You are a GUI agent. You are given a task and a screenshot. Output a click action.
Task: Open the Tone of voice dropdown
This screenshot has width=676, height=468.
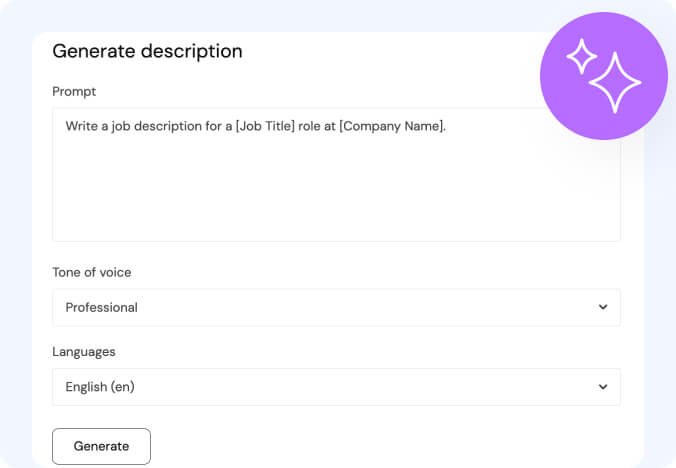click(x=336, y=308)
